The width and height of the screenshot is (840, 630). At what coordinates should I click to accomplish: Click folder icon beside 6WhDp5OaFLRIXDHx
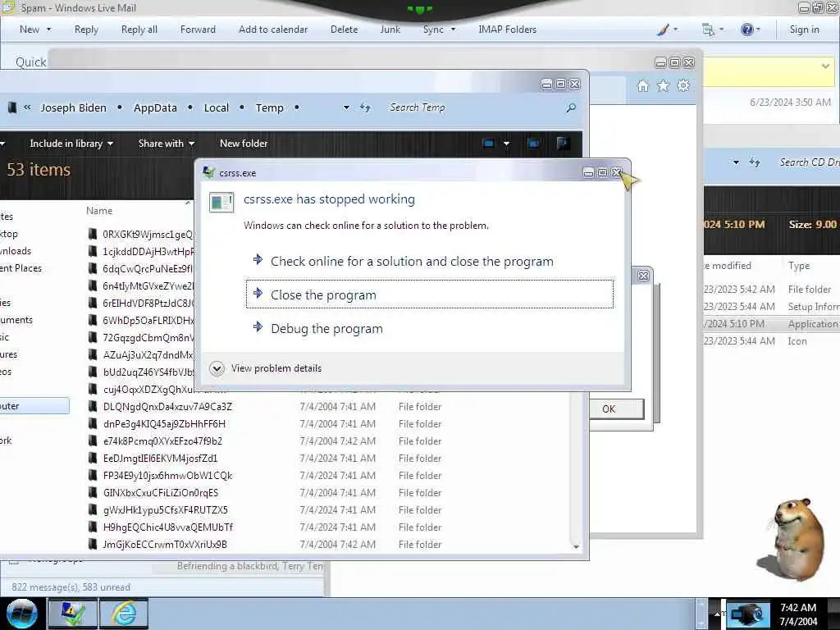click(x=94, y=321)
